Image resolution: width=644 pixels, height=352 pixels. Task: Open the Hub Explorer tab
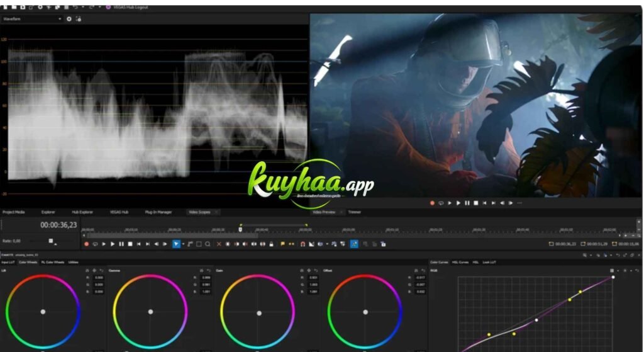click(x=82, y=212)
